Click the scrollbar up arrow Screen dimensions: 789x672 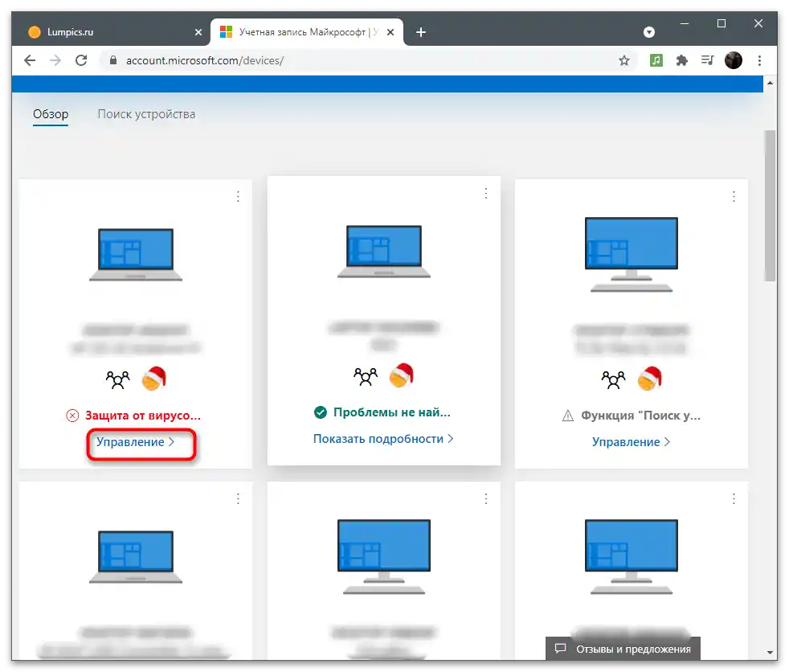pos(770,83)
